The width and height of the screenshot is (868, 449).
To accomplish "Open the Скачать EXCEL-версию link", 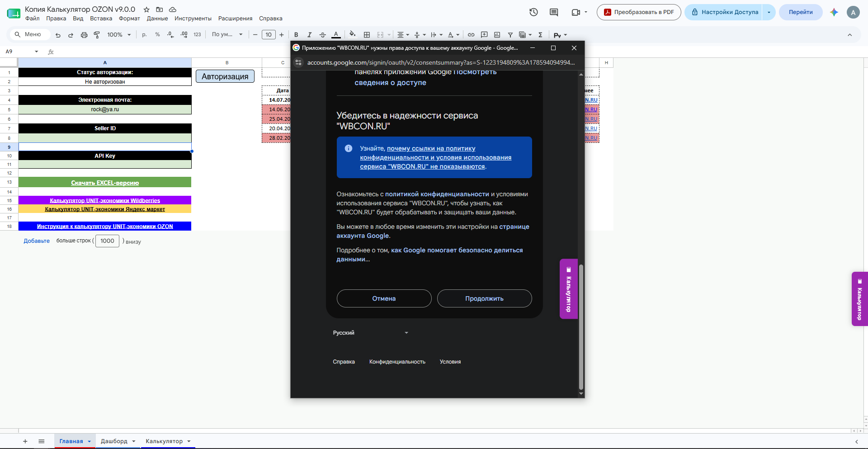I will (105, 183).
